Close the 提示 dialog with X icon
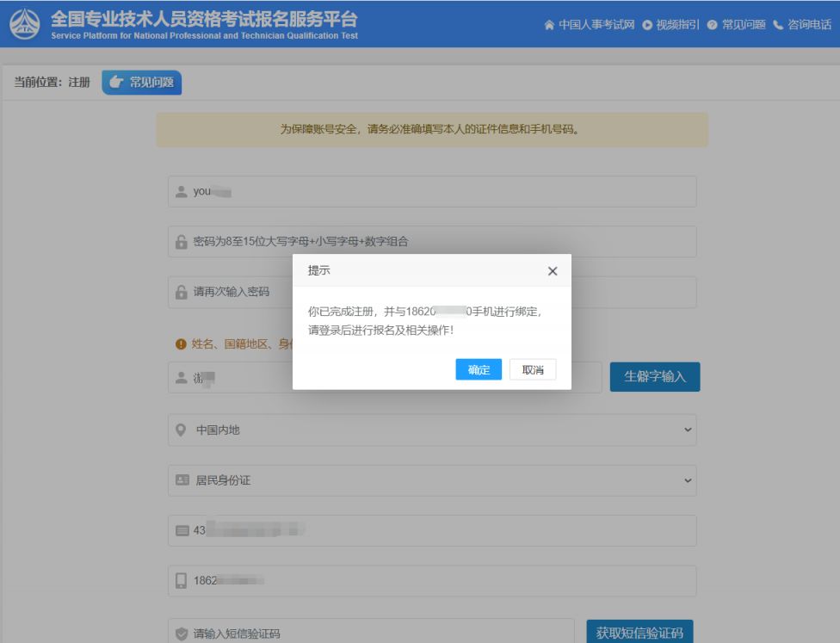Viewport: 840px width, 643px height. (x=553, y=271)
